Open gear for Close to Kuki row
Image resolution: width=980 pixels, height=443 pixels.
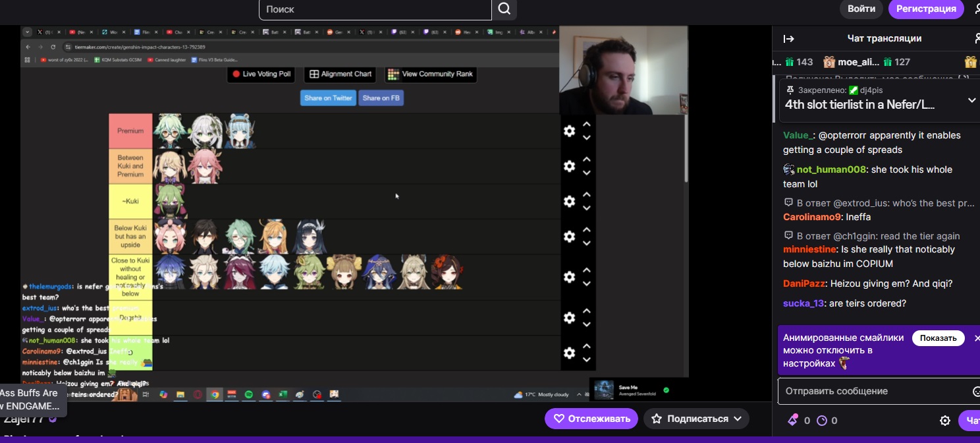point(570,278)
